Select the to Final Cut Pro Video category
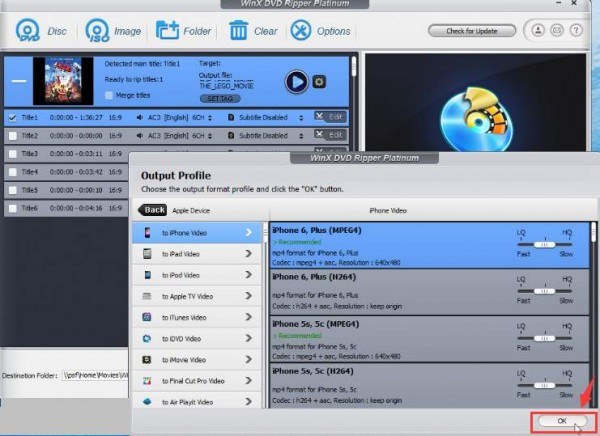 (x=197, y=381)
